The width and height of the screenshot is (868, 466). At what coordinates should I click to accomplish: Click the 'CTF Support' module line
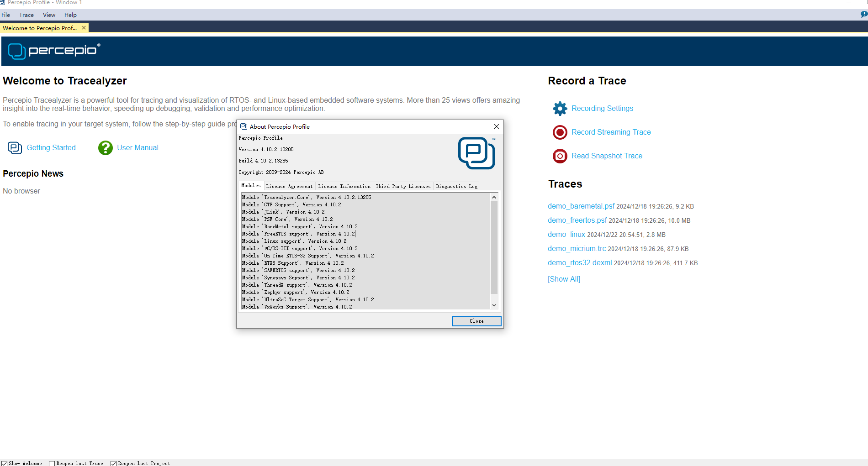(x=291, y=204)
